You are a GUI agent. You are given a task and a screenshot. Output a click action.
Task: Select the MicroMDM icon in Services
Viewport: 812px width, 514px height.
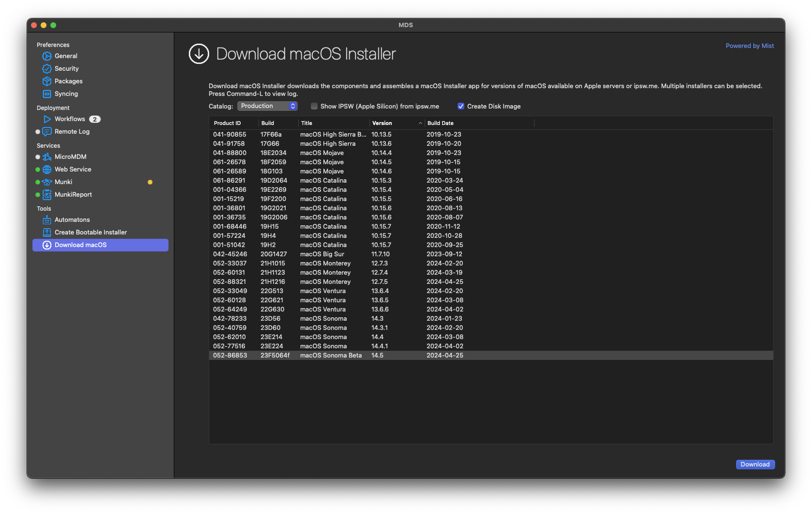pos(47,157)
